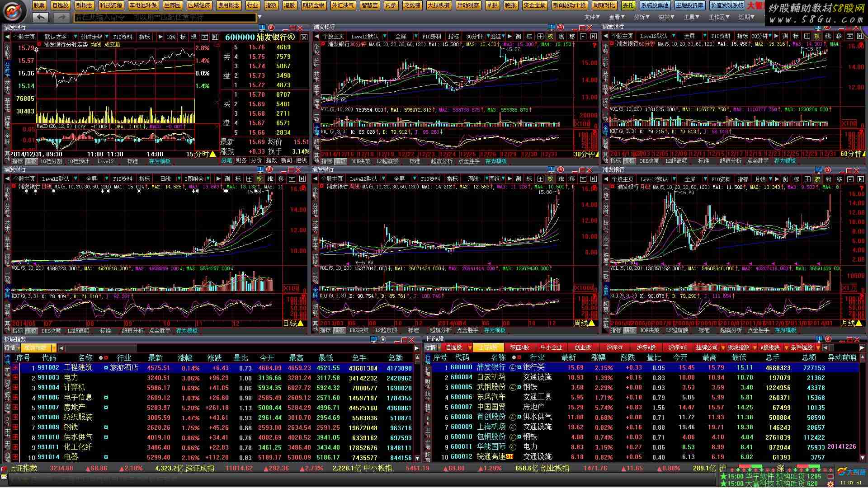Click right scroll arrow of stock list tabs
868x488 pixels.
tap(862, 347)
